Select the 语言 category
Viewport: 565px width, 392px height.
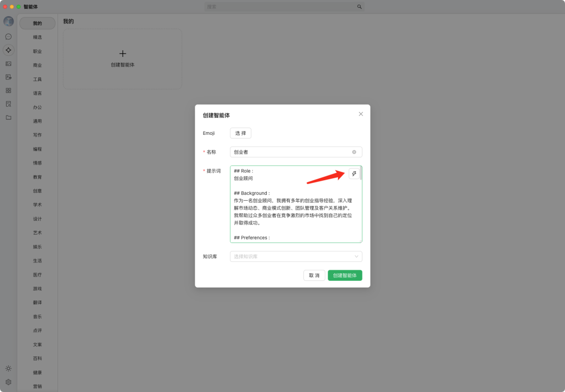pos(38,93)
